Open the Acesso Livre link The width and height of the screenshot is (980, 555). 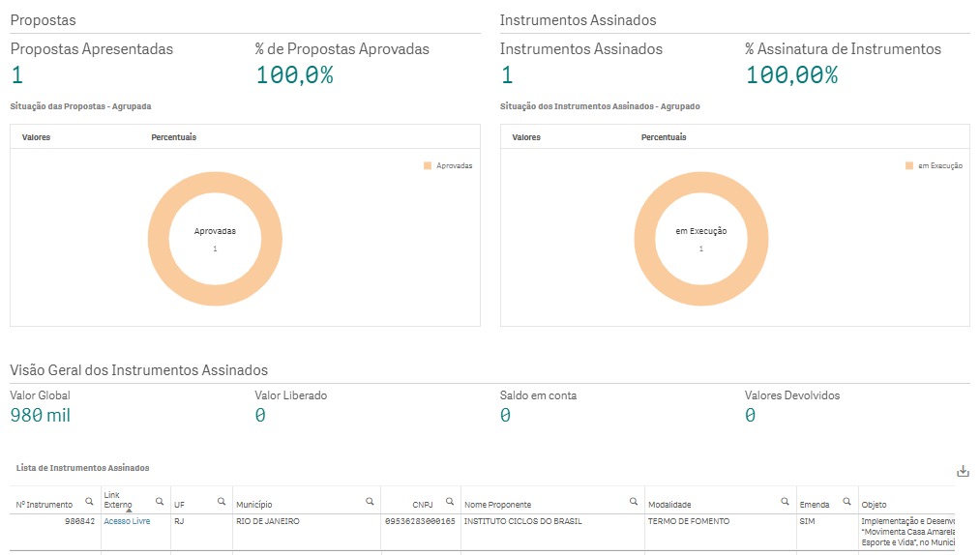[127, 521]
